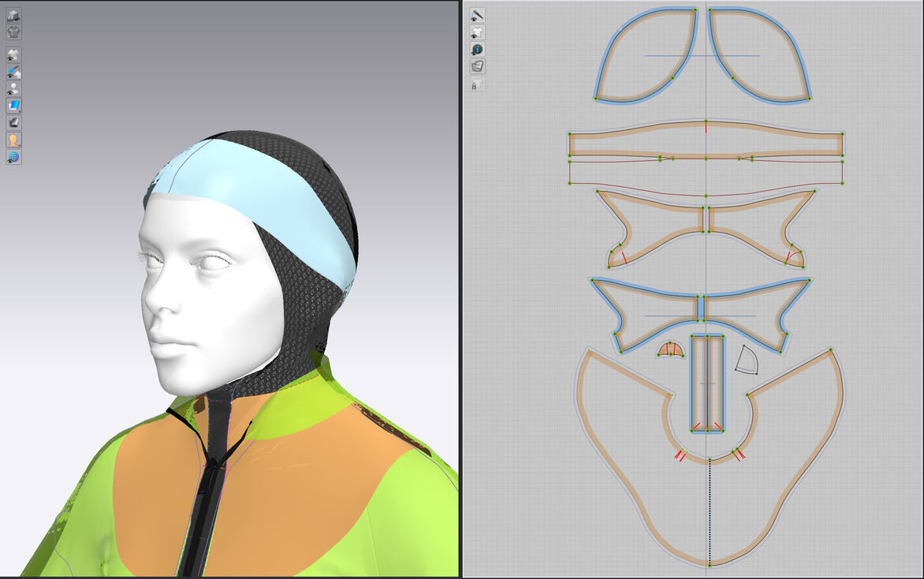Click the topmost fabric icon in 3D window toolbar
924x579 pixels.
pos(14,15)
